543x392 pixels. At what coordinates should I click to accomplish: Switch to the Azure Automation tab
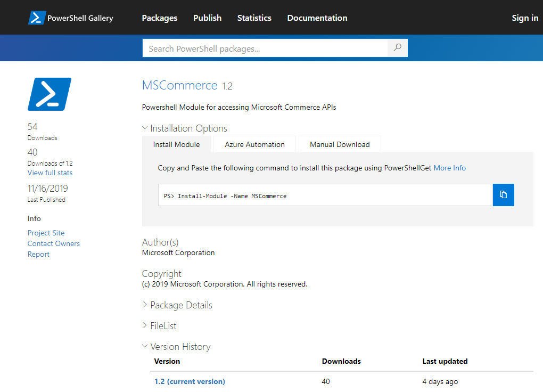[255, 144]
